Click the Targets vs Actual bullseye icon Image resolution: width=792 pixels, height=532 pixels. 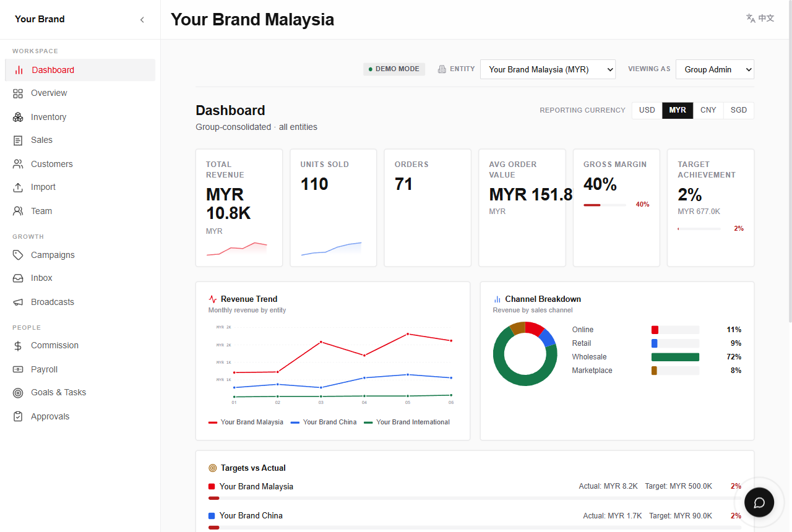[x=213, y=468]
